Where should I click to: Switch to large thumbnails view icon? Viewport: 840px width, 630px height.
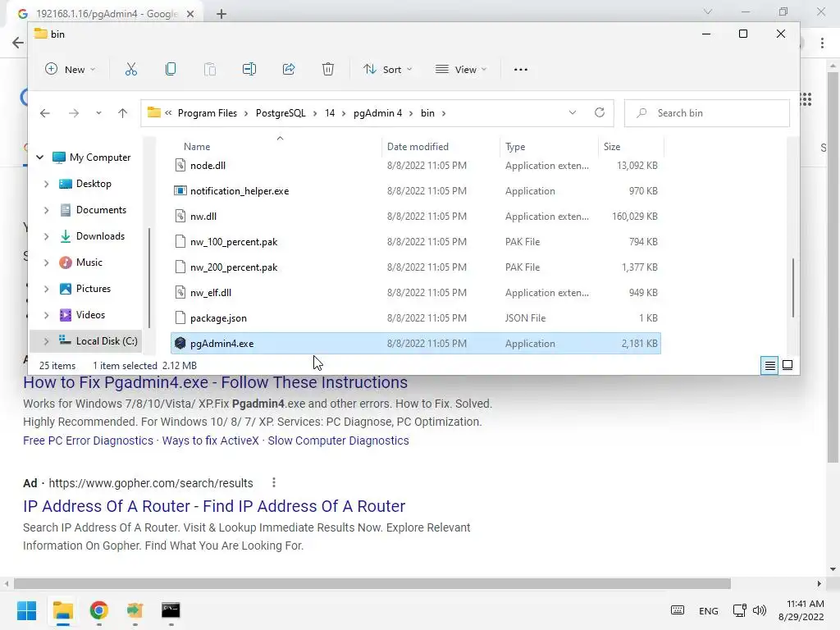click(x=787, y=365)
